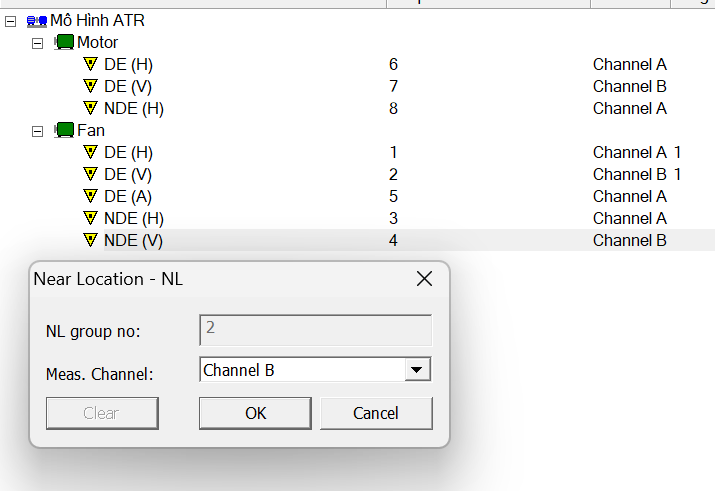This screenshot has height=491, width=715.
Task: Click number 3 in Fan NDE (H) row
Action: (393, 218)
